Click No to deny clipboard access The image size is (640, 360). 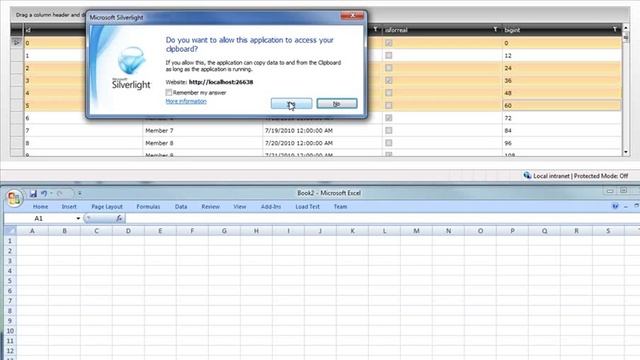tap(337, 104)
